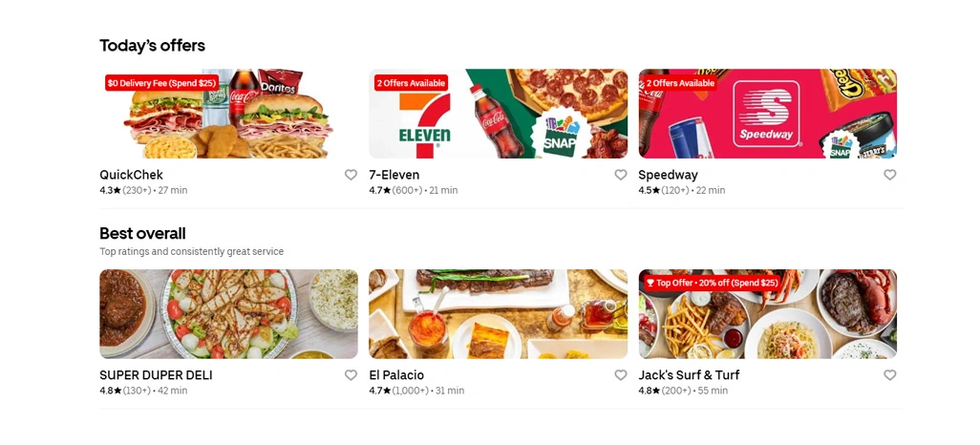Viewport: 980px width, 445px height.
Task: Click the heart icon beside El Palacio
Action: click(621, 375)
